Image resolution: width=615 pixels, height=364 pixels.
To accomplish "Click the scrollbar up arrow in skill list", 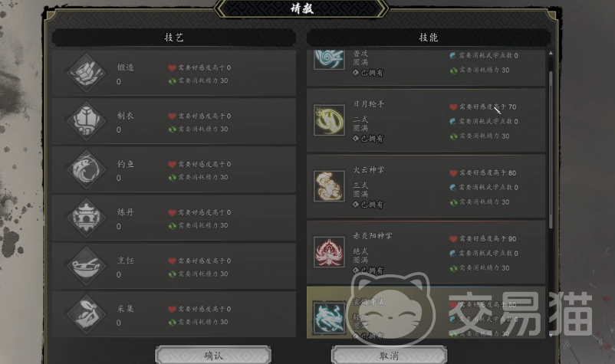I will (x=551, y=53).
